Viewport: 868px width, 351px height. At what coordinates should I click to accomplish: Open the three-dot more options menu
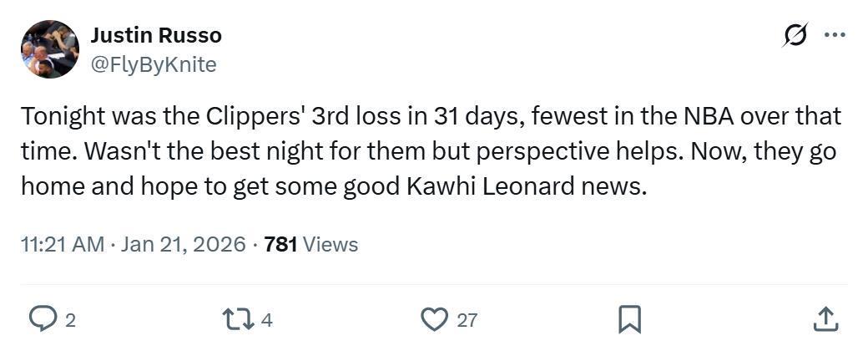click(835, 35)
